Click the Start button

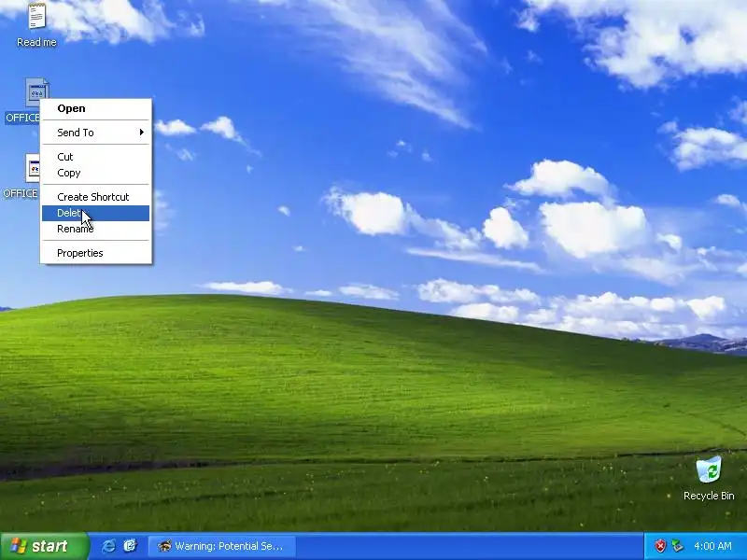pos(44,546)
